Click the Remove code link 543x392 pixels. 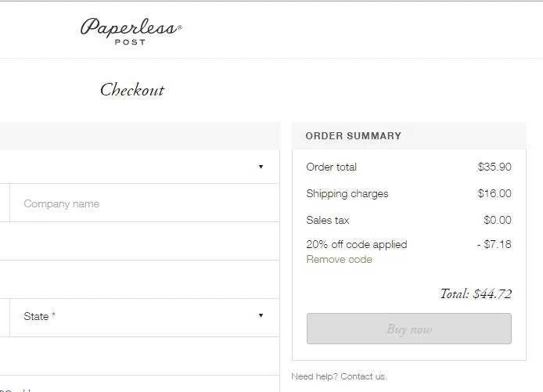[339, 259]
